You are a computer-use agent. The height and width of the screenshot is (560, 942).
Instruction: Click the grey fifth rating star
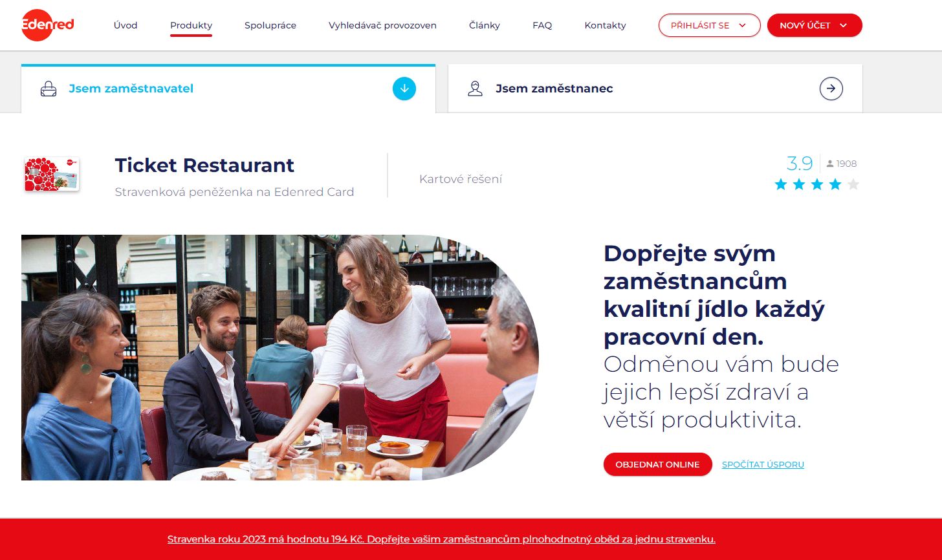click(x=853, y=184)
